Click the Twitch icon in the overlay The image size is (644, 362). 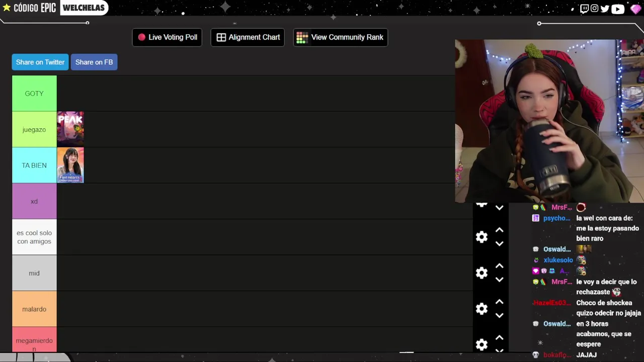tap(584, 9)
